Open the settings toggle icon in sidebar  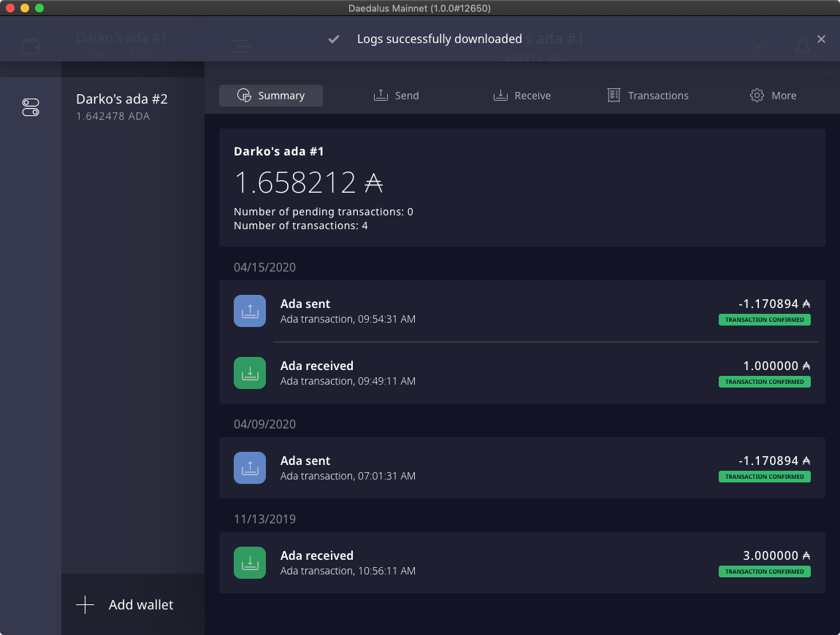(x=30, y=108)
